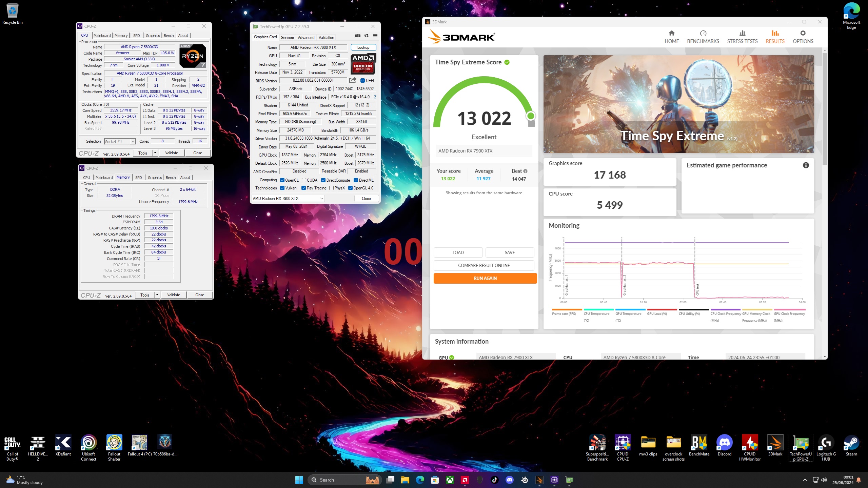Viewport: 868px width, 488px height.
Task: Open the GPU-Z hamburger menu icon
Action: click(x=375, y=36)
